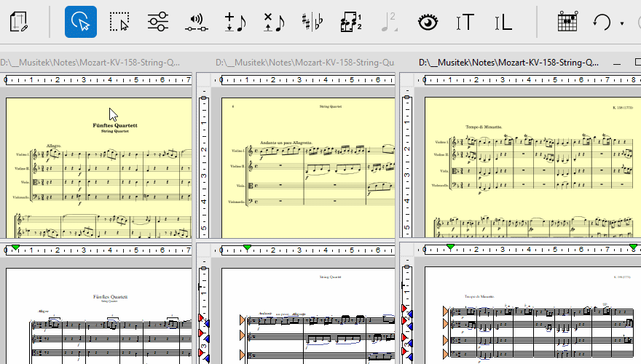
Task: Click the page edit icon at toolbar start
Action: click(x=19, y=22)
